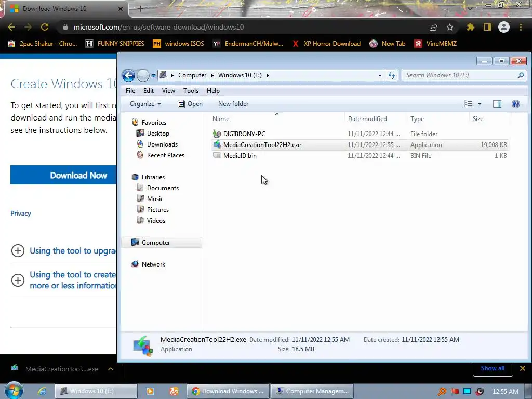Expand the arrow after Windows 10 (E:) breadcrumb
This screenshot has height=399, width=532.
click(268, 75)
